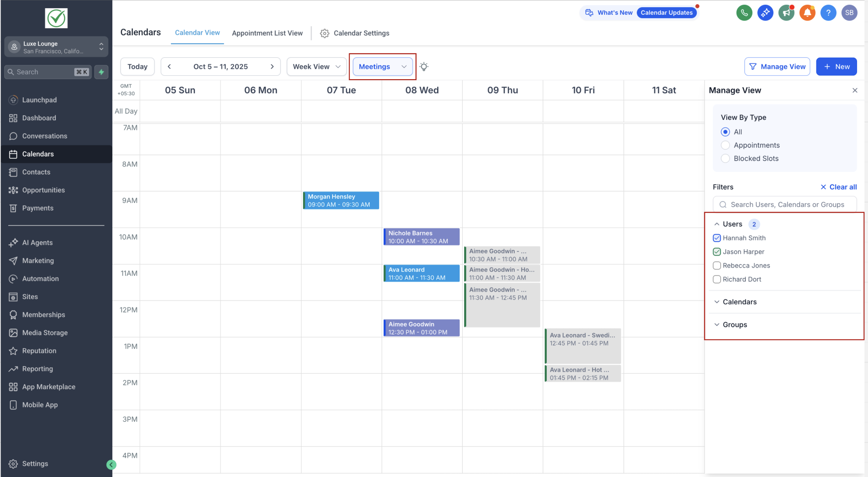This screenshot has width=868, height=477.
Task: Open the Week View dropdown
Action: [x=316, y=66]
